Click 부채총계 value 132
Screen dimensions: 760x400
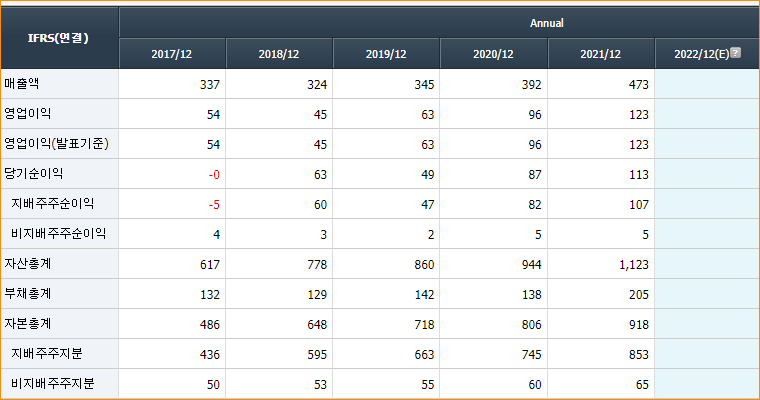(210, 295)
